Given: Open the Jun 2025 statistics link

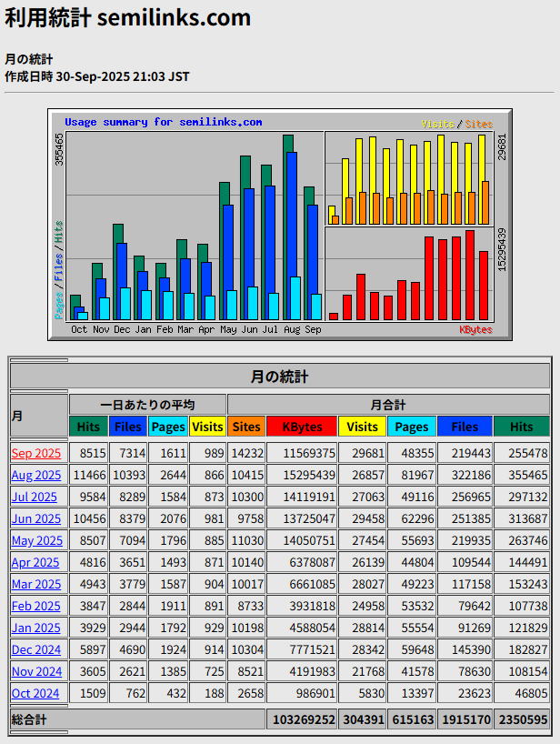Looking at the screenshot, I should [x=36, y=518].
